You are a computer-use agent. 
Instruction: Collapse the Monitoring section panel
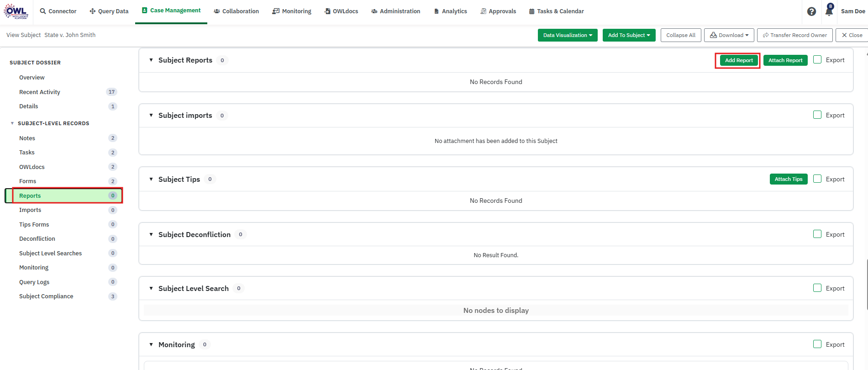pos(151,344)
